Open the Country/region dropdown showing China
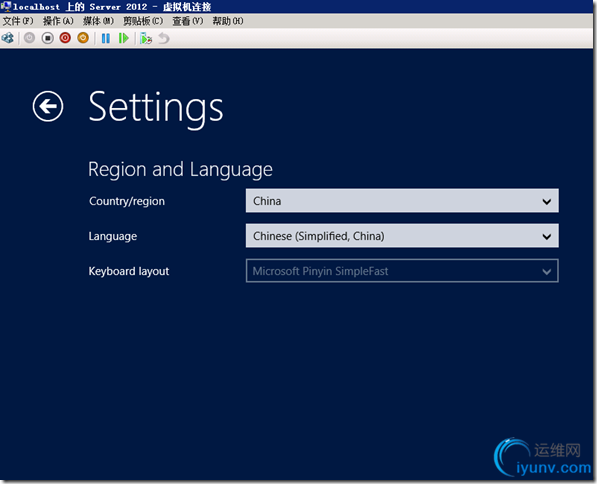The width and height of the screenshot is (597, 484). click(402, 201)
